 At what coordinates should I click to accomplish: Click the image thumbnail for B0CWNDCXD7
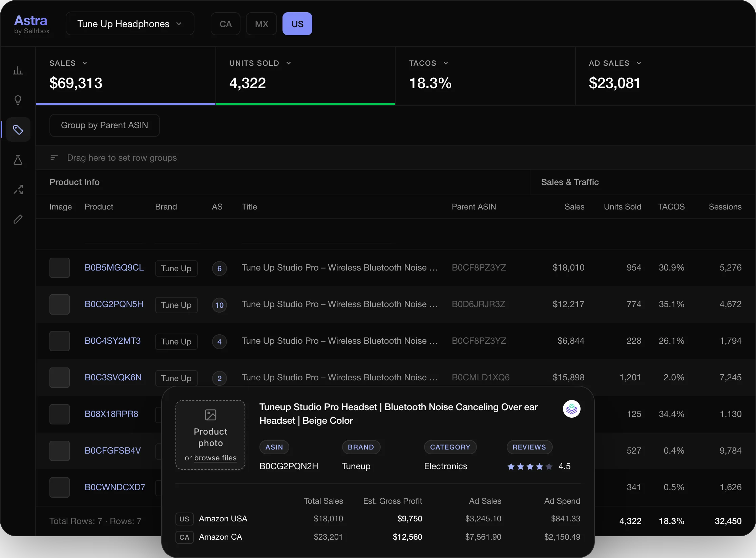click(60, 487)
